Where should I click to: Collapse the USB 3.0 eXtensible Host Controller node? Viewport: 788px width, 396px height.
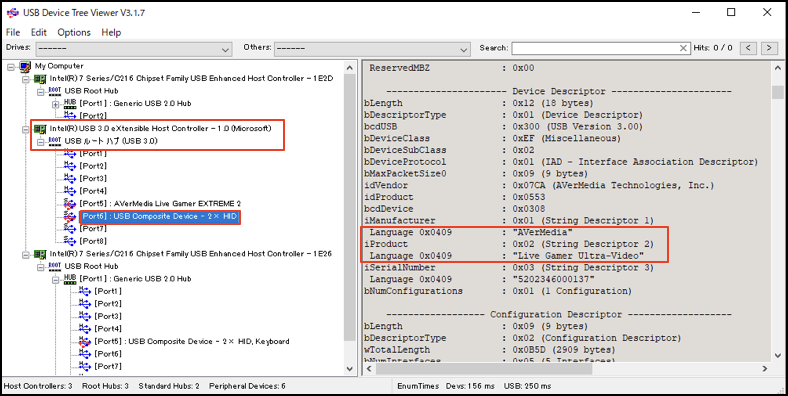click(26, 129)
